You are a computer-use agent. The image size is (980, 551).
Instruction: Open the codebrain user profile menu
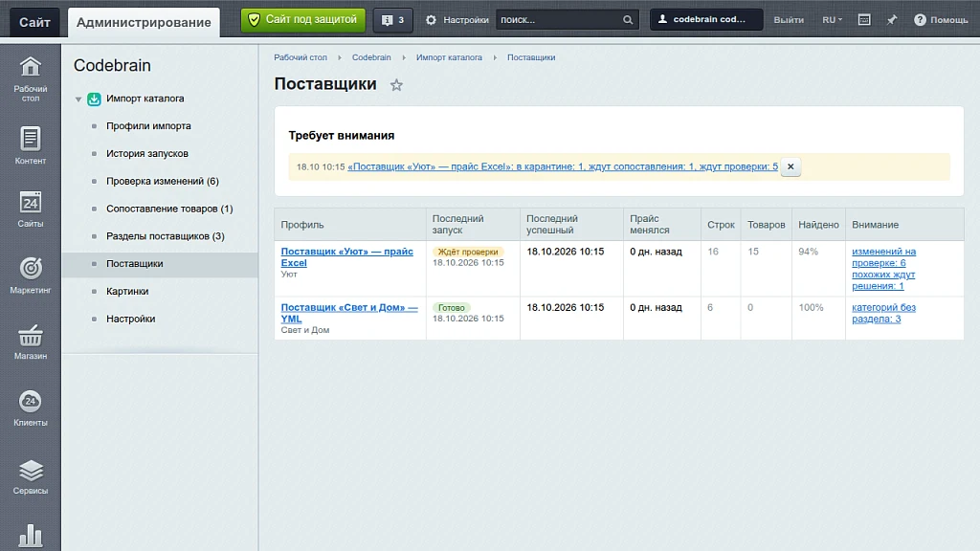point(706,19)
